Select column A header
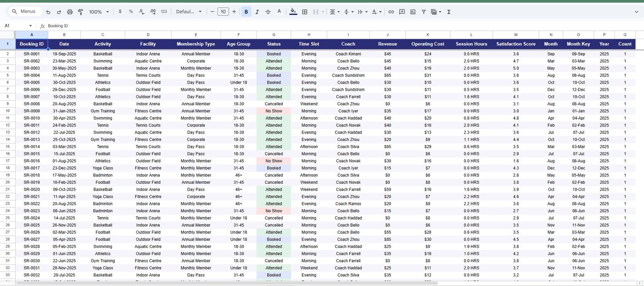 tap(32, 35)
